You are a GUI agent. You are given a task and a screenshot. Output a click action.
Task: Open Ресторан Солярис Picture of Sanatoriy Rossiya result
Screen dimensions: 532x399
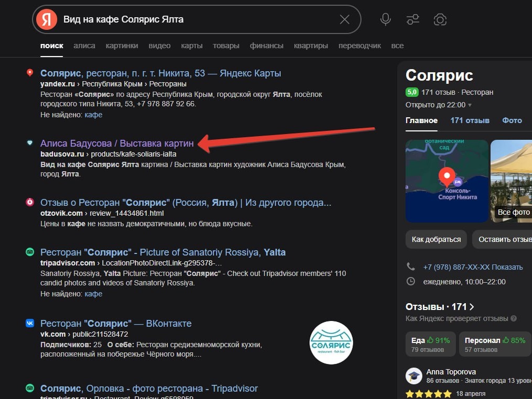[163, 252]
